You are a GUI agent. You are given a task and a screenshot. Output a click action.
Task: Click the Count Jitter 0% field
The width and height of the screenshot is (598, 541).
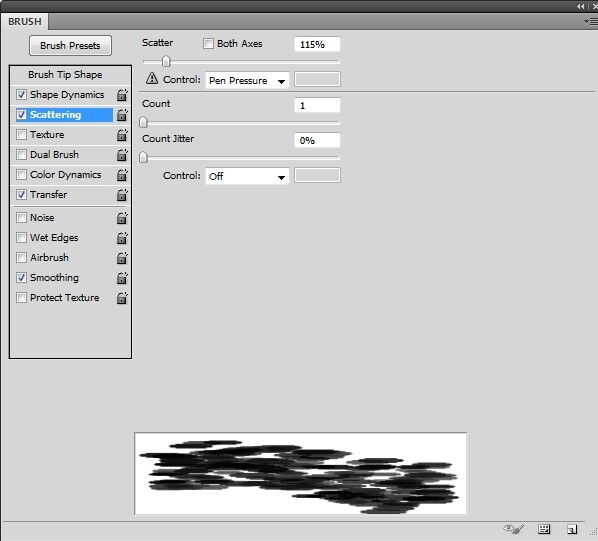pyautogui.click(x=317, y=140)
